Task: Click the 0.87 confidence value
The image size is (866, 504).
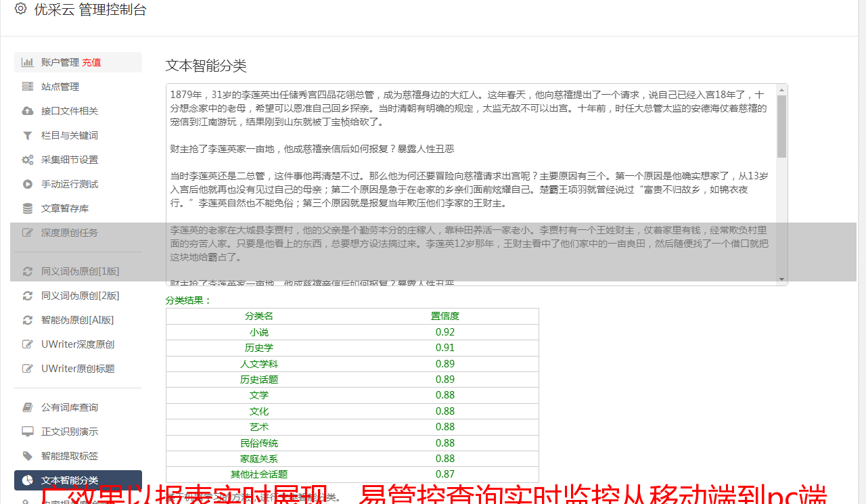Action: tap(445, 474)
